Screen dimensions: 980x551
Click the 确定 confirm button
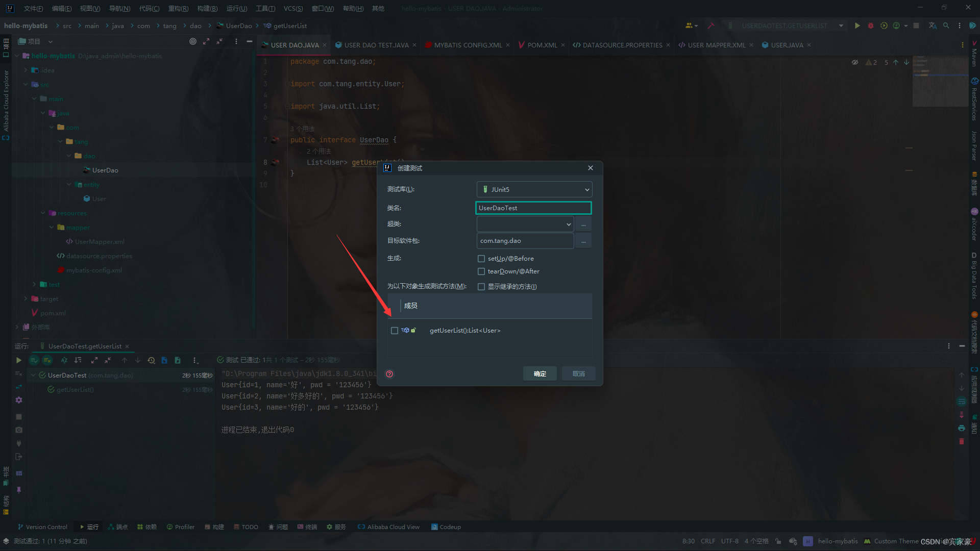tap(540, 374)
